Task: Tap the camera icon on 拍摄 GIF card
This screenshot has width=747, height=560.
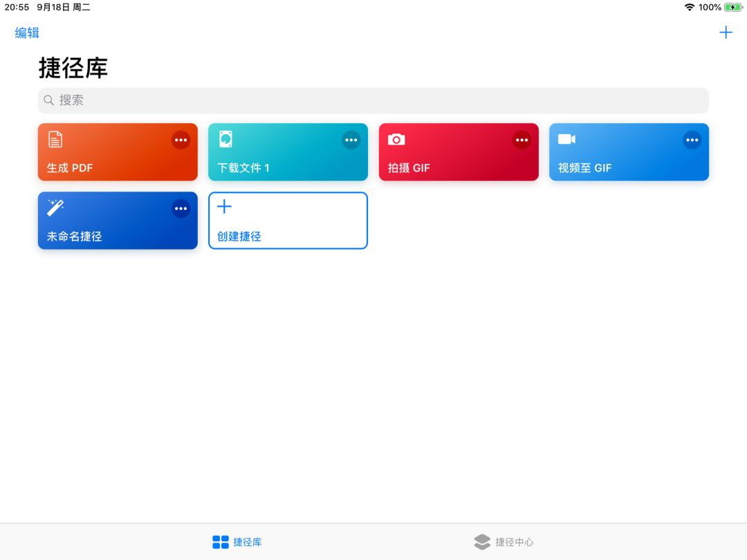Action: pyautogui.click(x=396, y=139)
